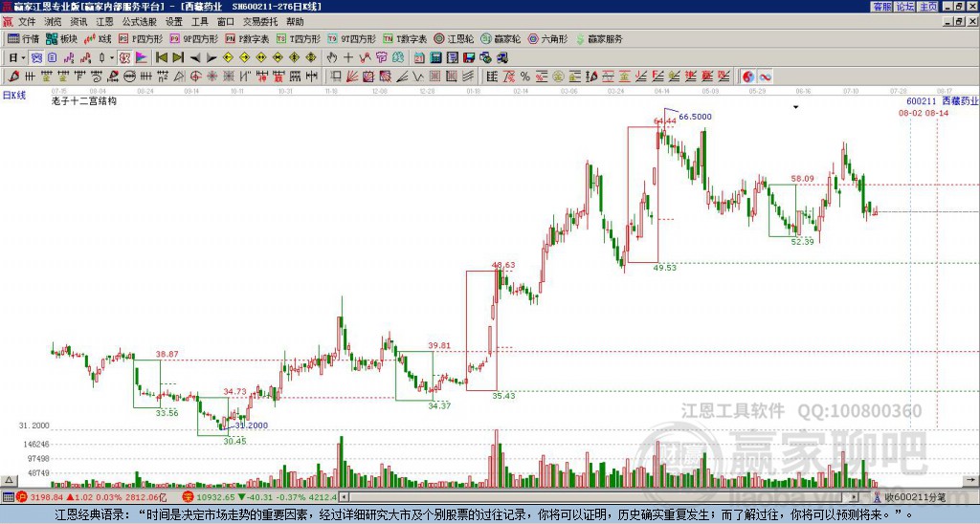The image size is (980, 524).
Task: Open the 帮助 menu
Action: [x=295, y=22]
